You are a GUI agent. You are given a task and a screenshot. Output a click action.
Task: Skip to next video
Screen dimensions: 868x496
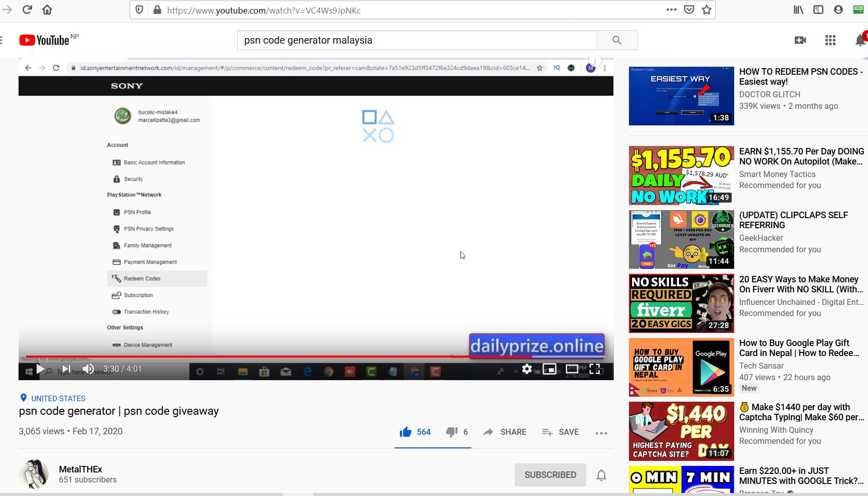click(x=66, y=370)
